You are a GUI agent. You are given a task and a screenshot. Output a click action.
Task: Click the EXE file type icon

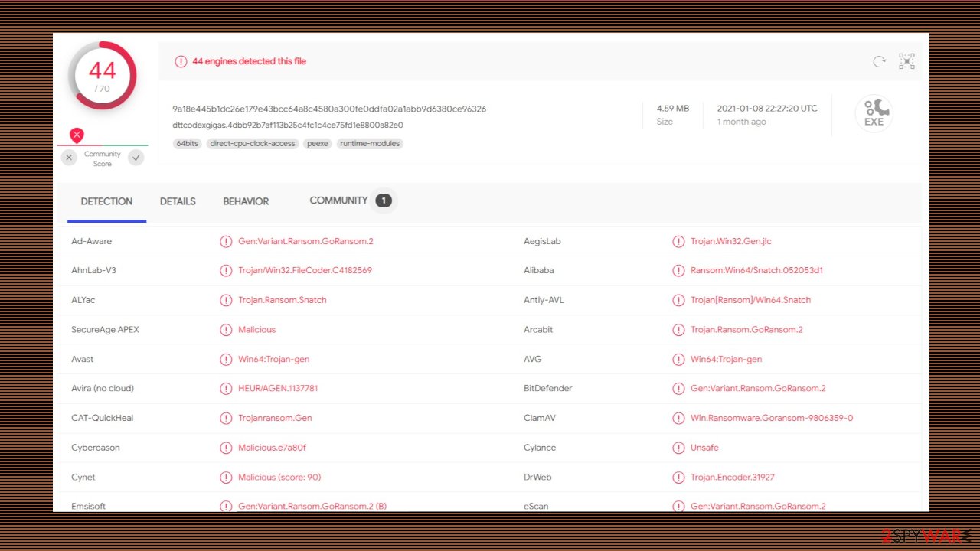[x=874, y=113]
